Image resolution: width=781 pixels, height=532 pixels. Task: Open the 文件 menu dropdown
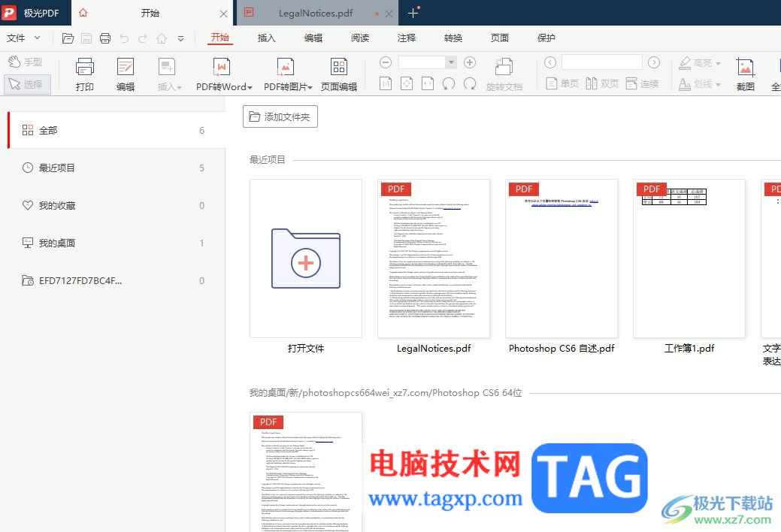point(23,38)
